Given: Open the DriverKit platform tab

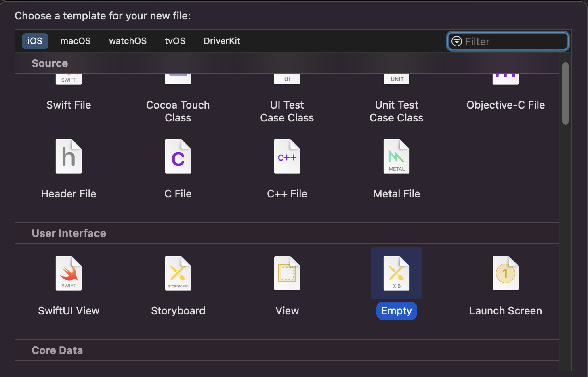Looking at the screenshot, I should point(222,41).
